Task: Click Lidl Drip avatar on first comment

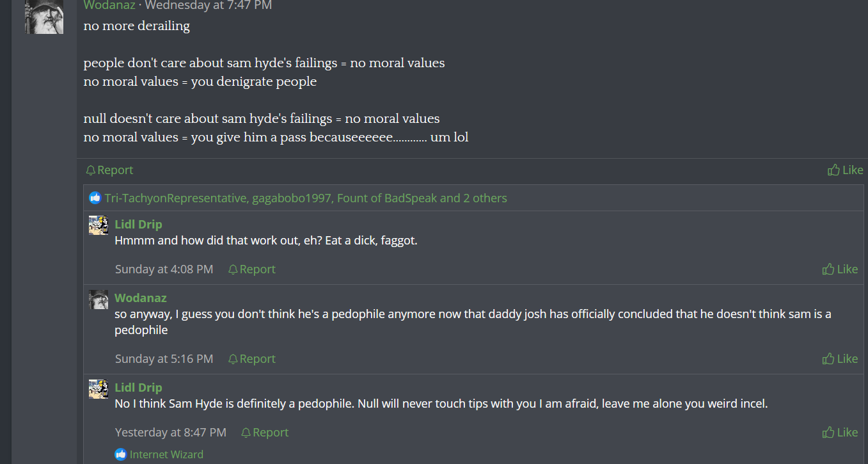Action: 99,225
